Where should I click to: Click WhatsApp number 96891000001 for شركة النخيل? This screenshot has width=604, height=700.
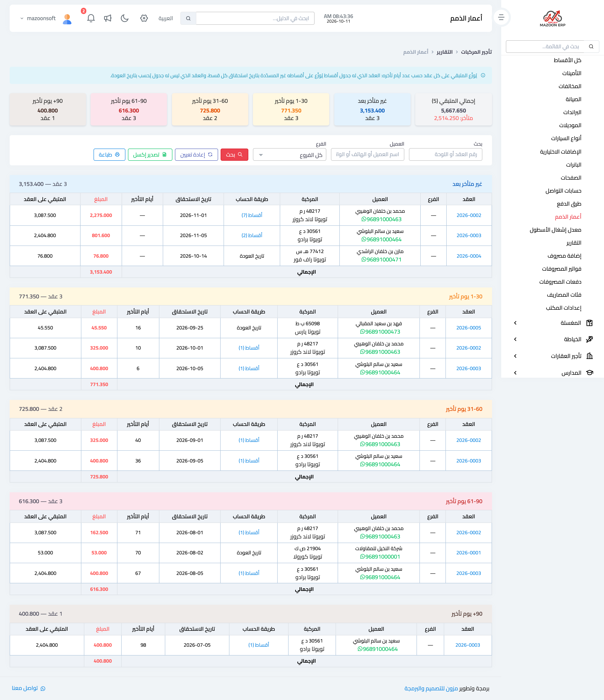pos(380,557)
